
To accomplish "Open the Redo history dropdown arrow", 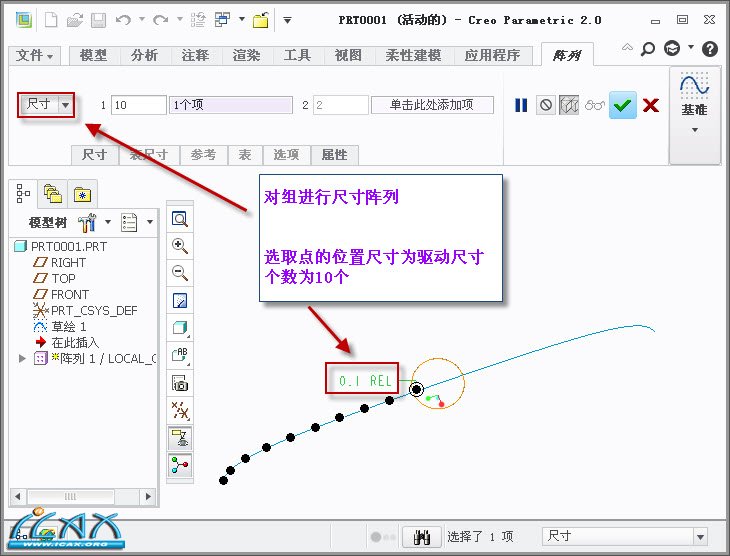I will (179, 20).
